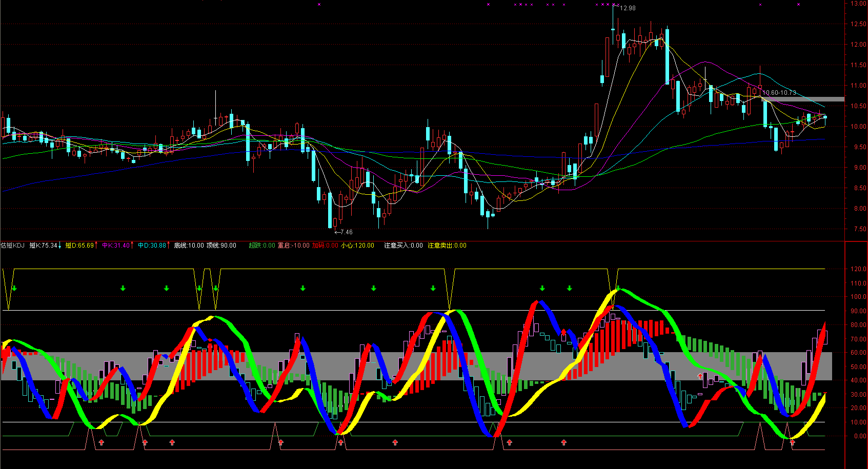868x469 pixels.
Task: Click the 顶线:90.00 parameter label
Action: pyautogui.click(x=221, y=246)
